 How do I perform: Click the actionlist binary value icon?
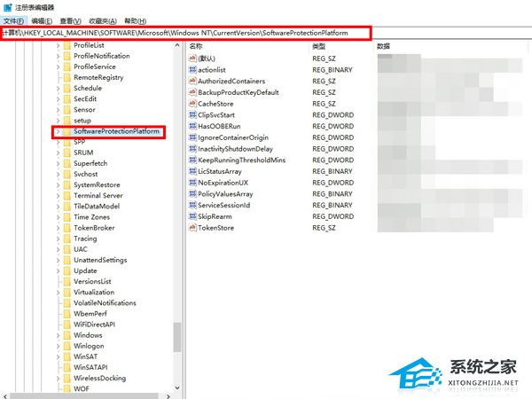click(192, 69)
